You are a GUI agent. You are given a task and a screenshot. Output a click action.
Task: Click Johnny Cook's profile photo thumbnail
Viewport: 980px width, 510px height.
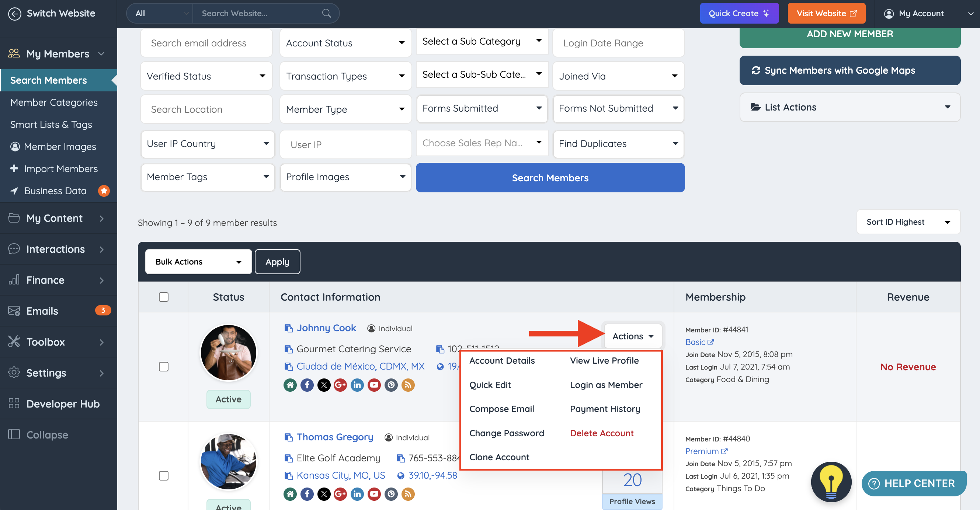[x=228, y=353]
